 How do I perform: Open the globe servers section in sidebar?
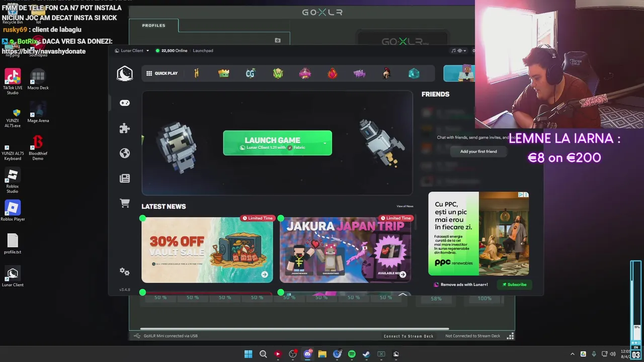(x=125, y=153)
